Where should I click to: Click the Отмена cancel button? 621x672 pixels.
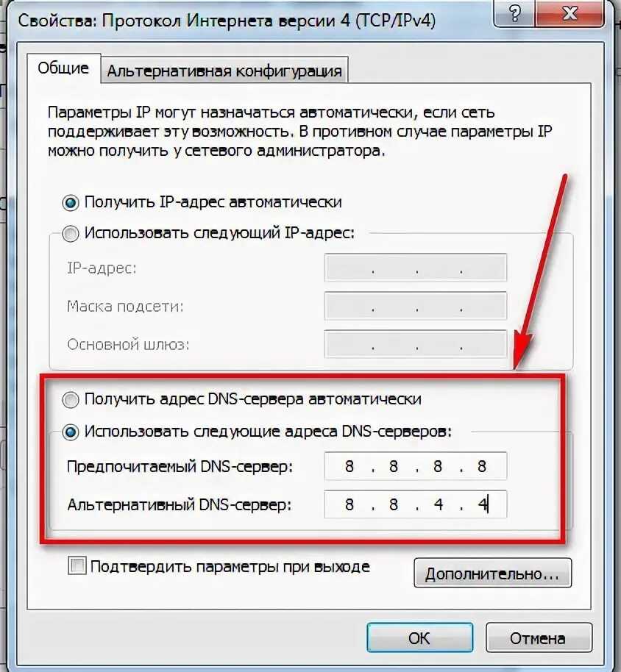[539, 637]
